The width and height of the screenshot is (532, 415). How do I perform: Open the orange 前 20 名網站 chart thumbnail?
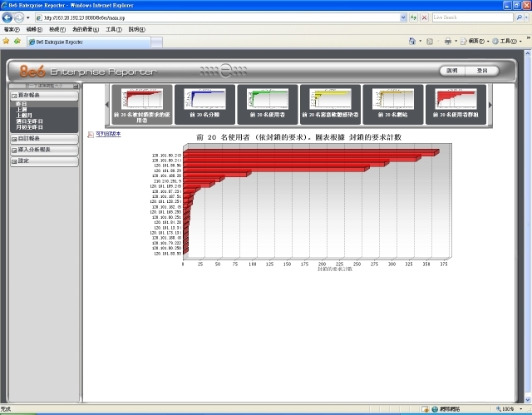393,105
